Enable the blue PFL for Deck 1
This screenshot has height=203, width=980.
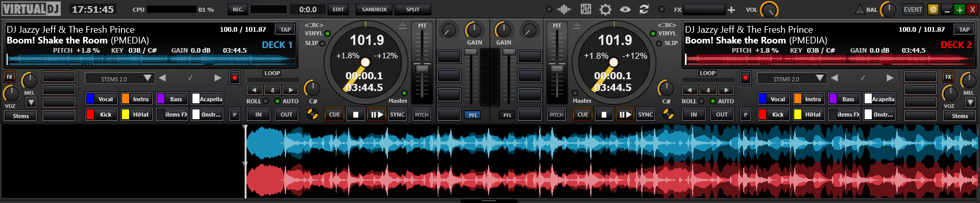pos(473,115)
